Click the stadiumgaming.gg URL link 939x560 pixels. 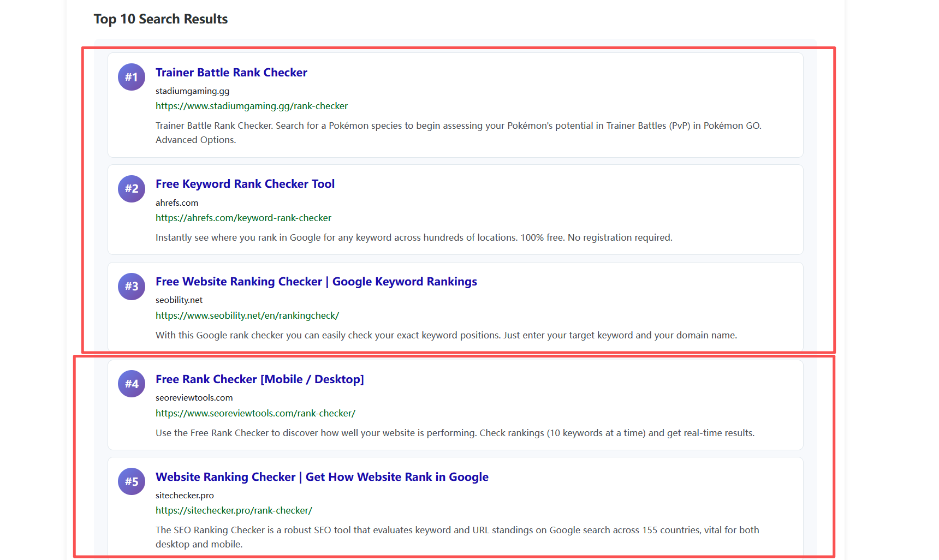(x=251, y=106)
